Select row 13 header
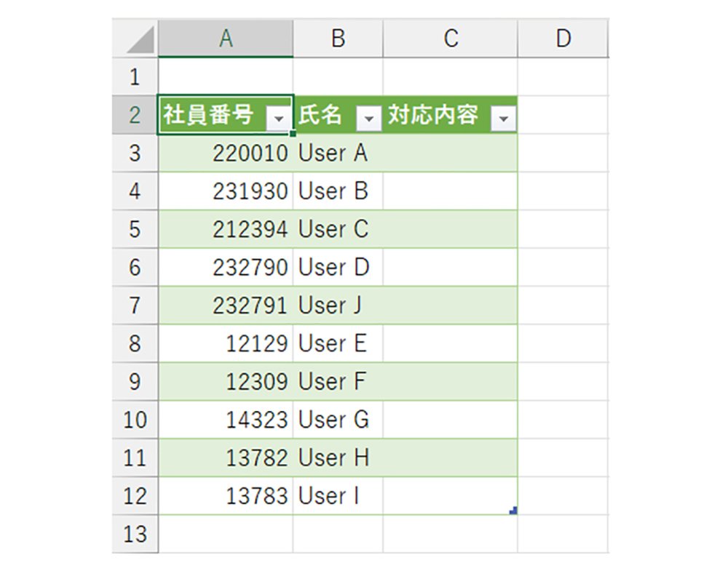The image size is (728, 571). pos(135,534)
